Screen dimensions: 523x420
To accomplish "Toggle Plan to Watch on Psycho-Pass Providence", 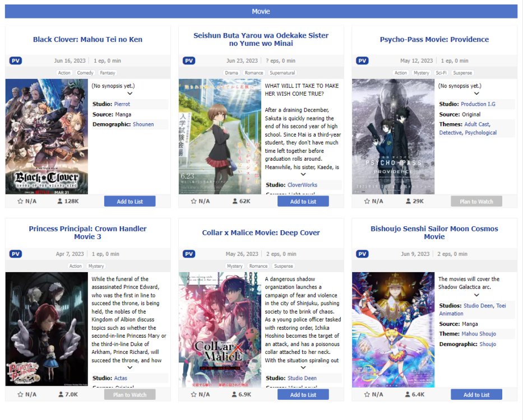I will click(476, 202).
